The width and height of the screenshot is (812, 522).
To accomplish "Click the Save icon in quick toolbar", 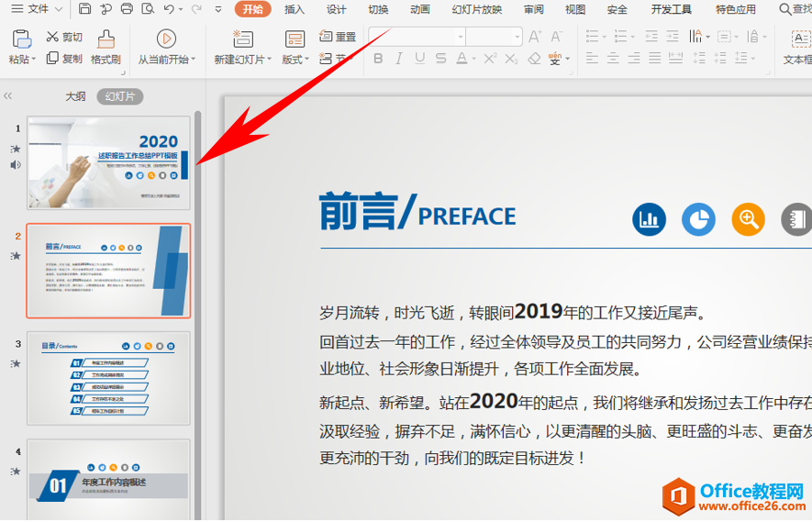I will (85, 9).
